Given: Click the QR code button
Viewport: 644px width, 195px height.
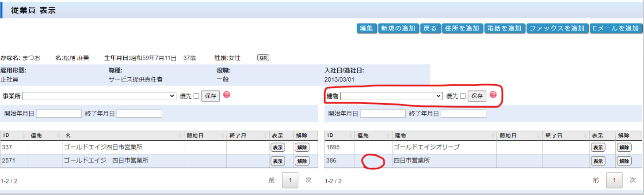Looking at the screenshot, I should (263, 58).
